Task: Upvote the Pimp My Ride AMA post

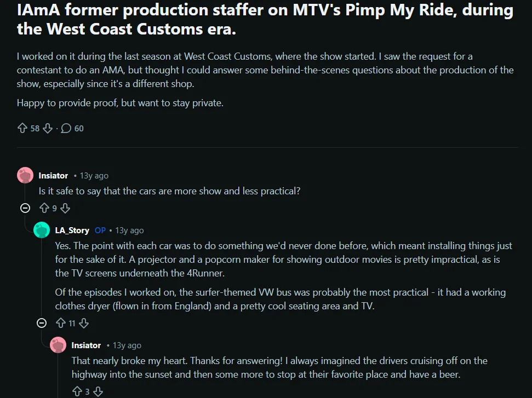Action: tap(22, 128)
